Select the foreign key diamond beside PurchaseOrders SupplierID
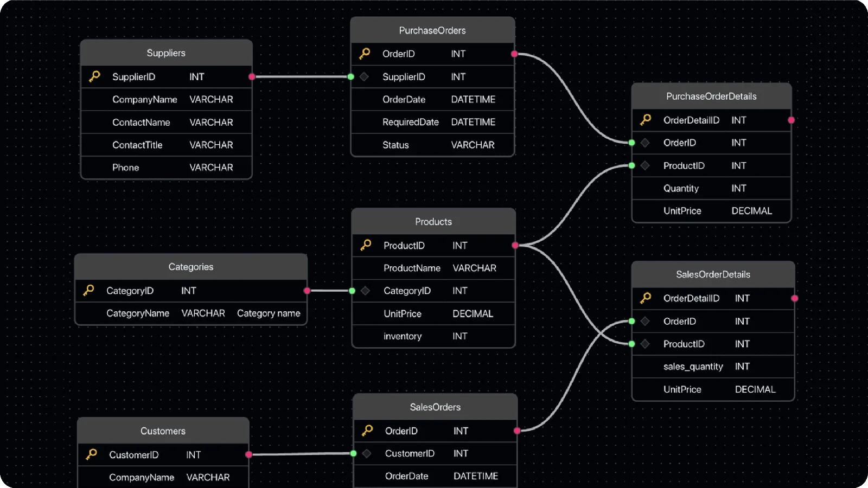The width and height of the screenshot is (868, 488). pos(365,76)
